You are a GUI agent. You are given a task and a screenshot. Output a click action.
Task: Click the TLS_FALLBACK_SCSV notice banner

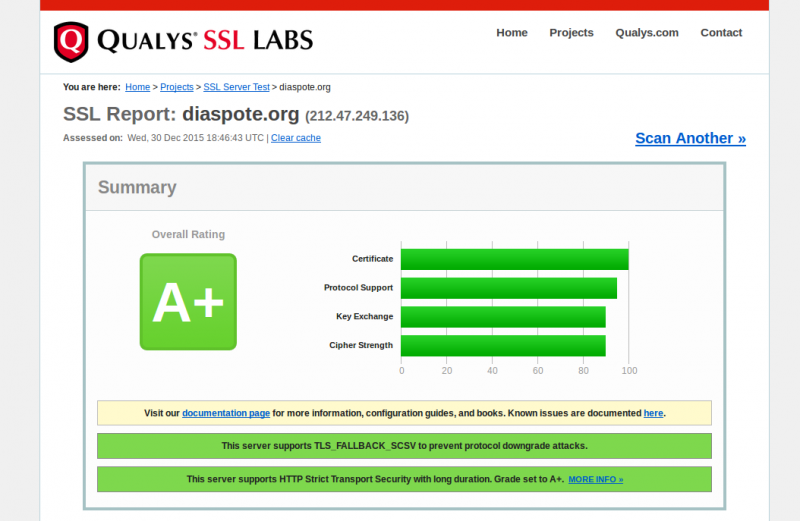[405, 446]
